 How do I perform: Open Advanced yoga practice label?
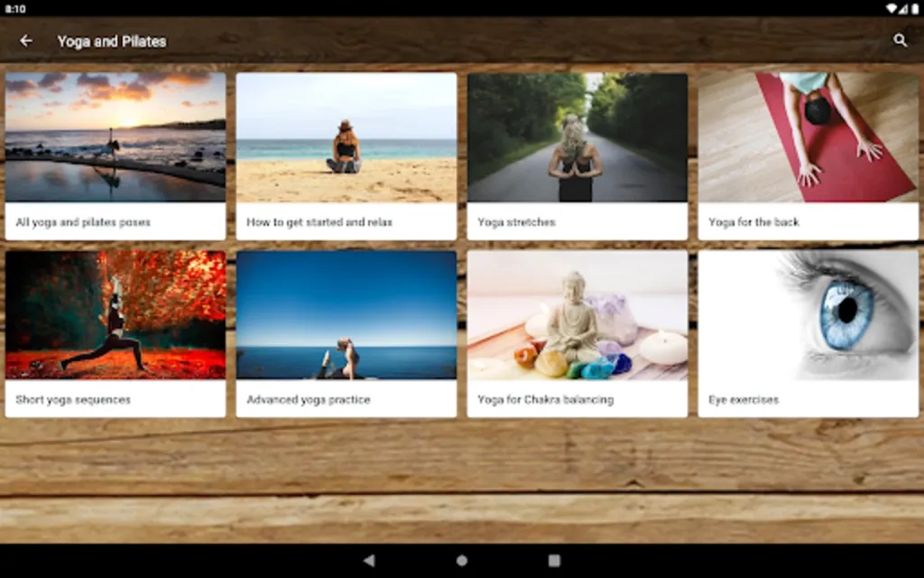[x=309, y=400]
